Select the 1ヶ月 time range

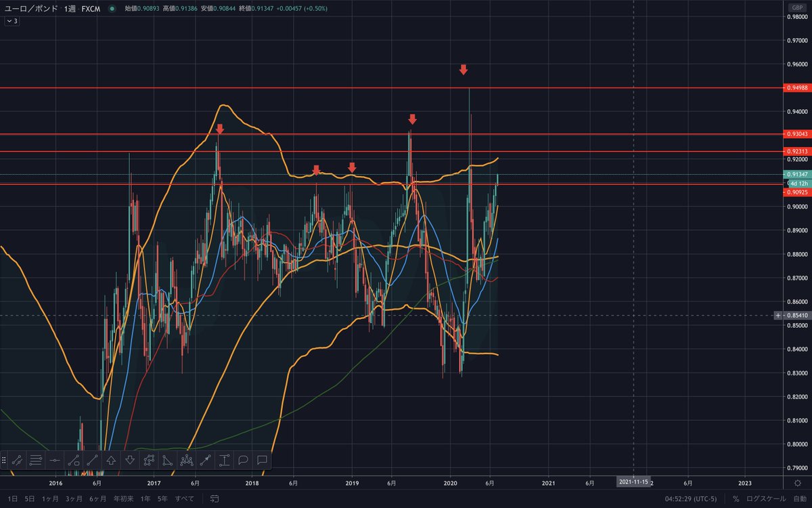point(50,499)
